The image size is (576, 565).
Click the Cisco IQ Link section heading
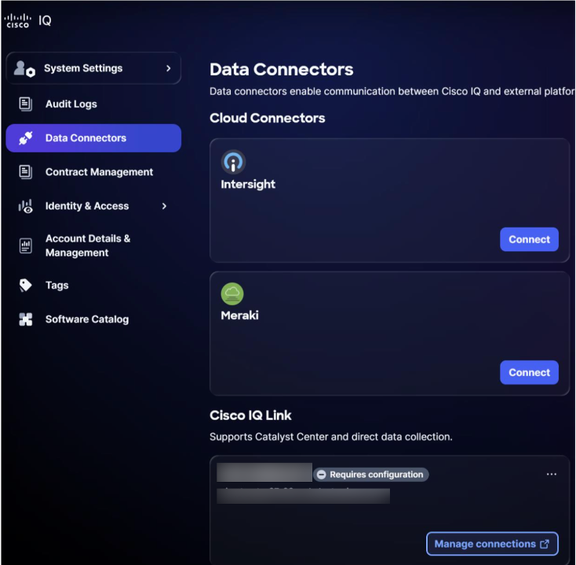[250, 415]
